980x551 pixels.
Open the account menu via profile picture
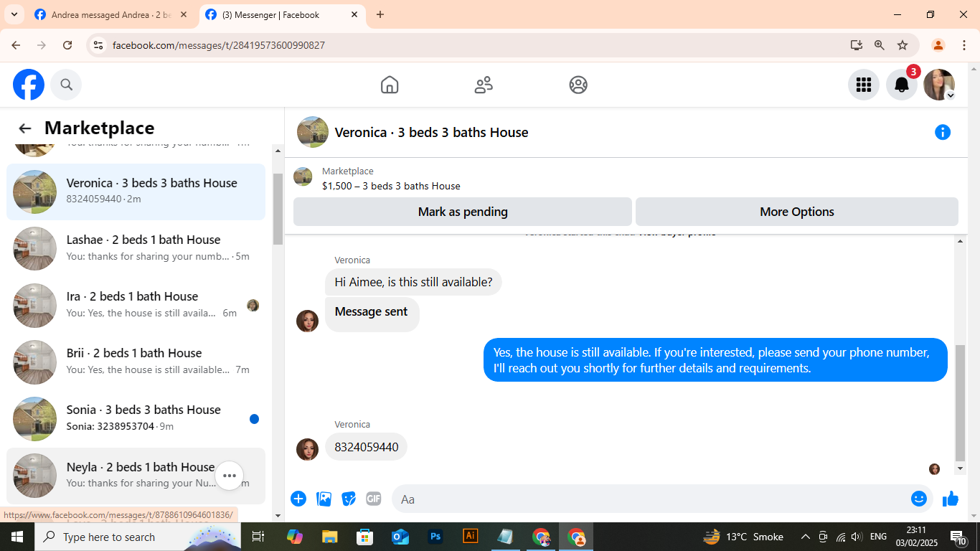click(x=939, y=85)
